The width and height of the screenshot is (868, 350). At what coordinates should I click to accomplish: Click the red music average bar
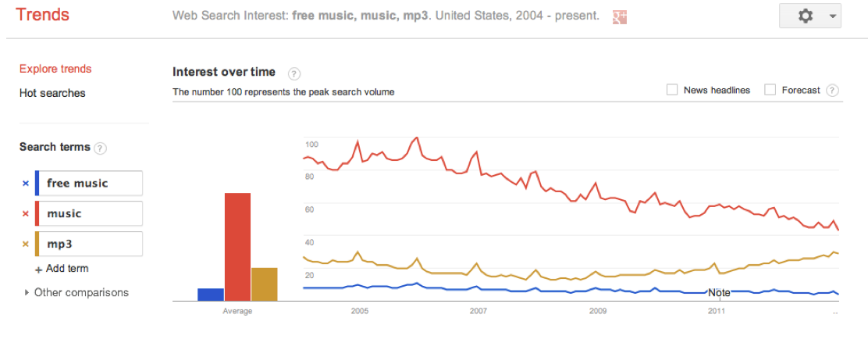click(237, 246)
